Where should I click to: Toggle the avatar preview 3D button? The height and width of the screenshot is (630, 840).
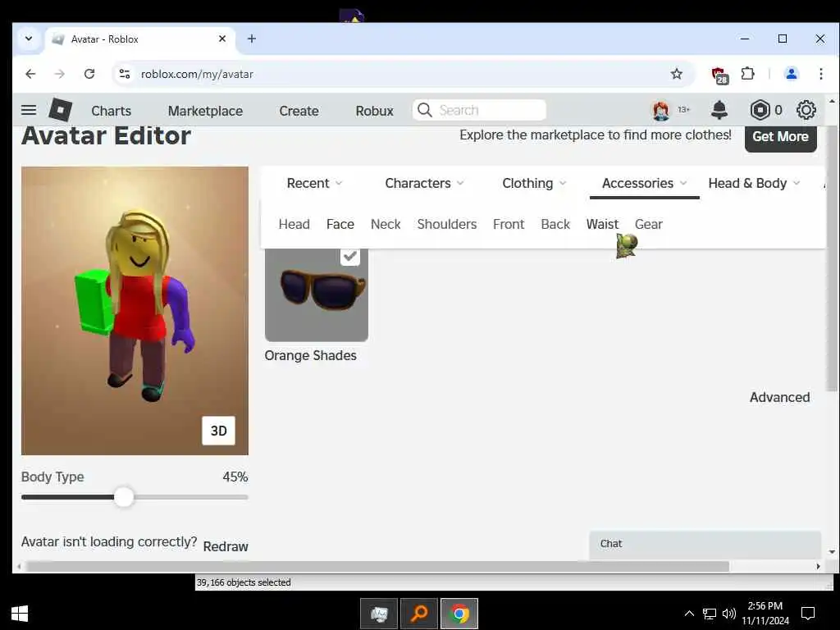[218, 431]
